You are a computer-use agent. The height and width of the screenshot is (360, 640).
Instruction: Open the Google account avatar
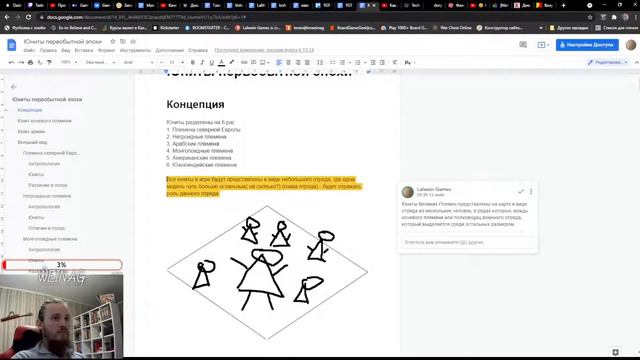click(x=631, y=45)
